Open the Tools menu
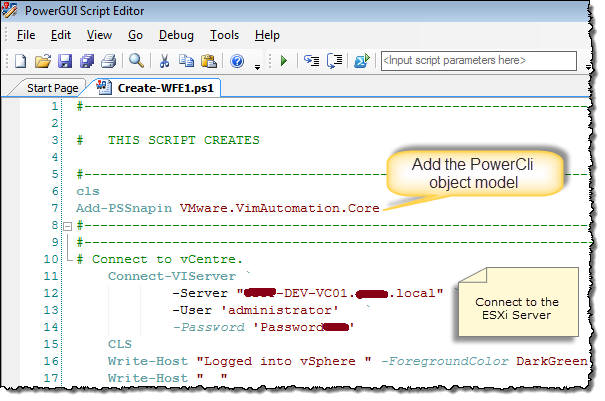This screenshot has height=401, width=605. tap(224, 35)
